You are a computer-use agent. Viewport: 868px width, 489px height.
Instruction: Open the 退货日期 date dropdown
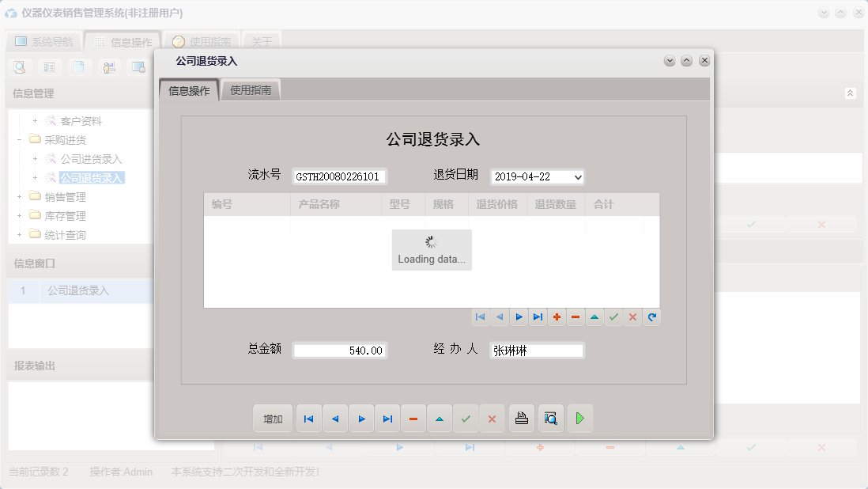point(578,176)
